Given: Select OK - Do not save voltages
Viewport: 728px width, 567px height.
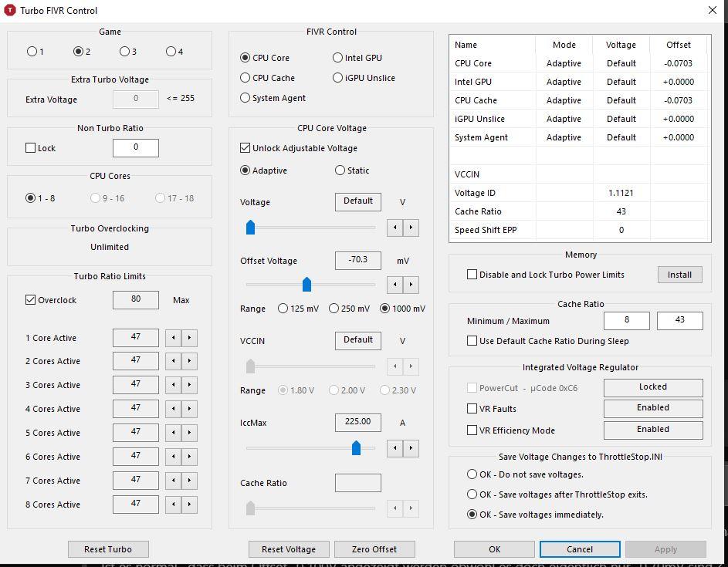Looking at the screenshot, I should (525, 474).
